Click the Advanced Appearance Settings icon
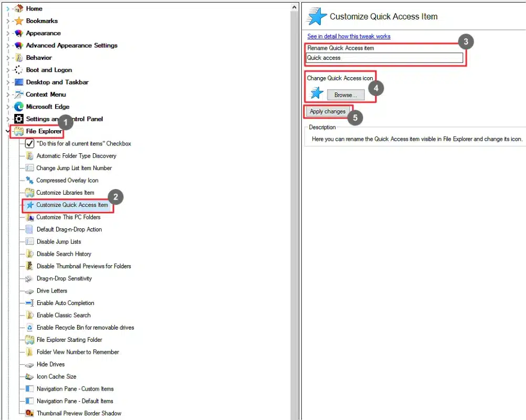This screenshot has height=420, width=526. tap(19, 45)
